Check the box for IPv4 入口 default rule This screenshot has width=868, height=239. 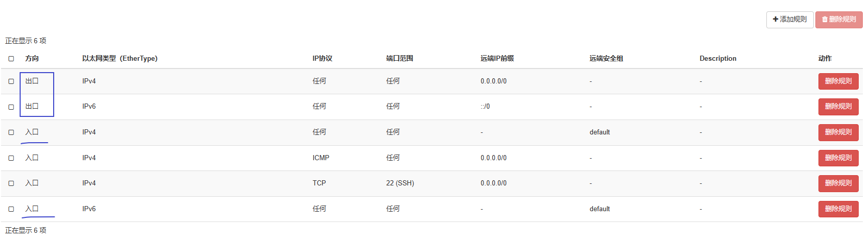click(x=11, y=132)
